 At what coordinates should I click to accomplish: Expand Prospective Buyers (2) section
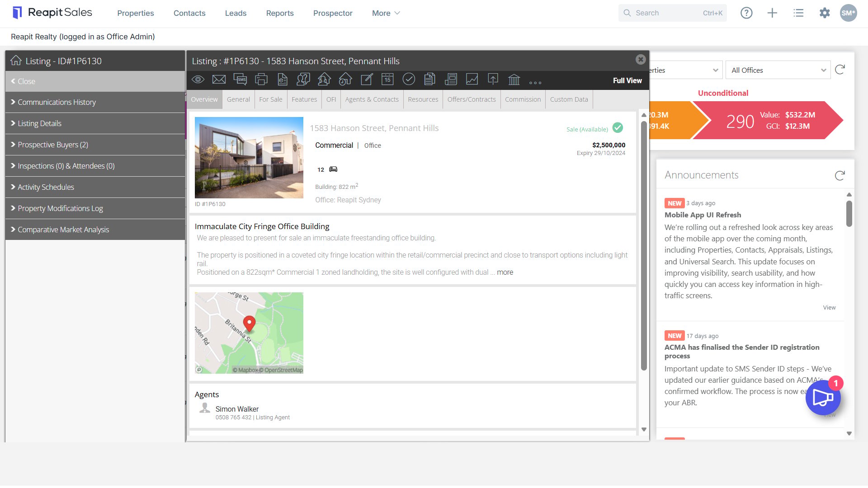pos(95,145)
